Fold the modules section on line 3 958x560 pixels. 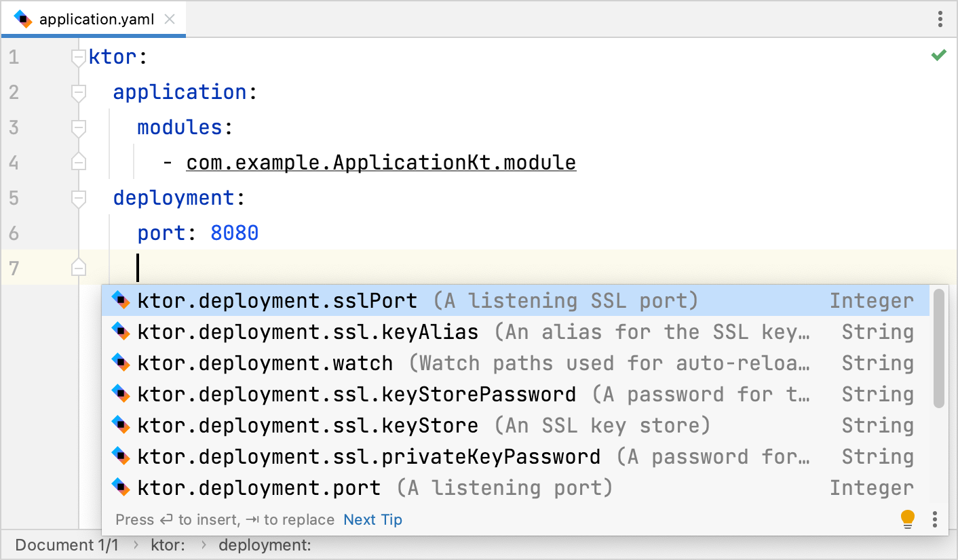pyautogui.click(x=79, y=127)
